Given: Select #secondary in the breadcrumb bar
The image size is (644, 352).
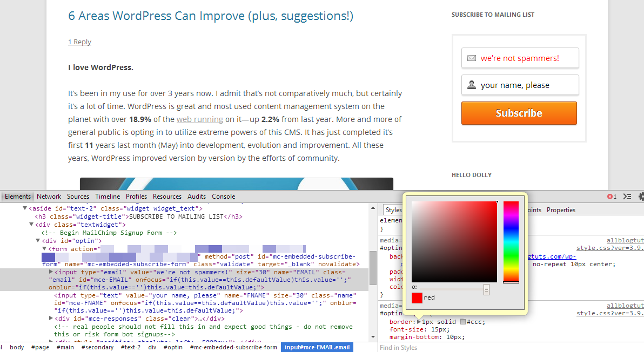Looking at the screenshot, I should tap(97, 347).
